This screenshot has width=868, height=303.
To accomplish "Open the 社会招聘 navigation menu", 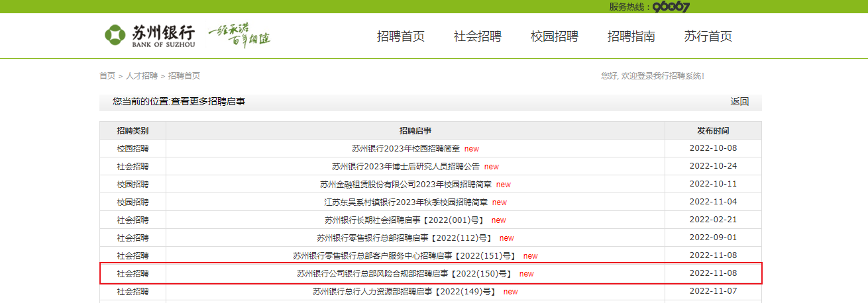I will tap(478, 36).
